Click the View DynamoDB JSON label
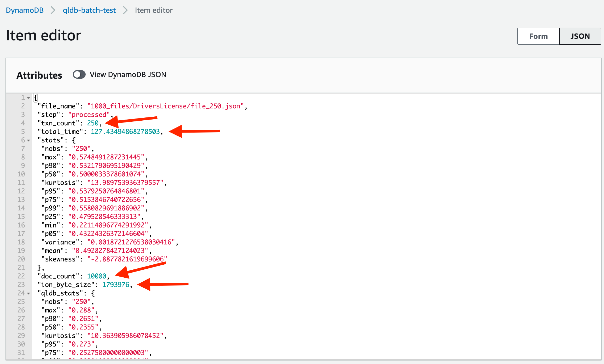Viewport: 604px width, 364px height. point(128,75)
